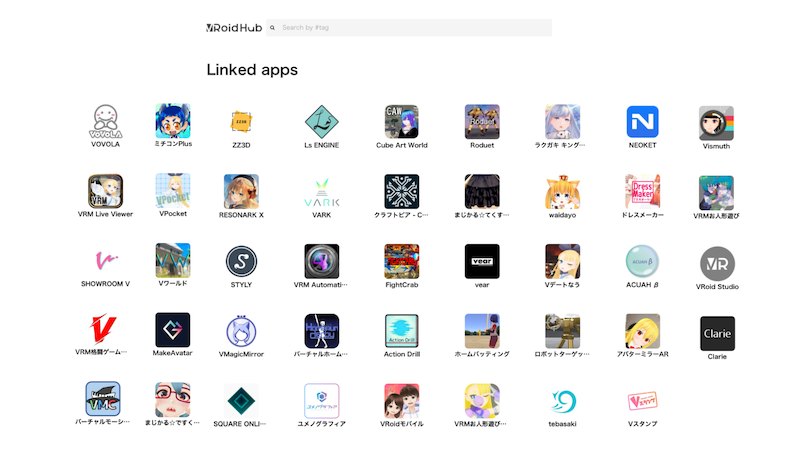
Task: Open the FightCrab app icon
Action: (x=402, y=261)
